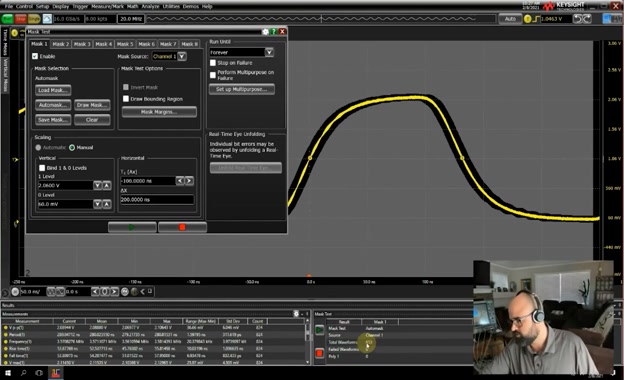Click the green Run acquisition button
Viewport: 624px width, 380px height.
[7, 19]
